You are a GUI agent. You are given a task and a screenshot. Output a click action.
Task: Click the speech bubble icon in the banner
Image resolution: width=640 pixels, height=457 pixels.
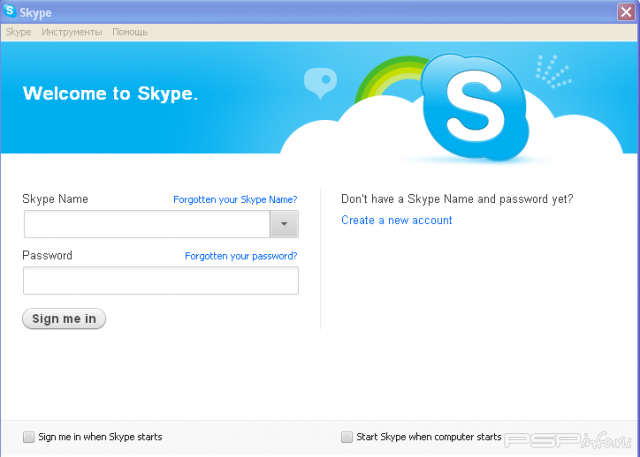pos(321,83)
